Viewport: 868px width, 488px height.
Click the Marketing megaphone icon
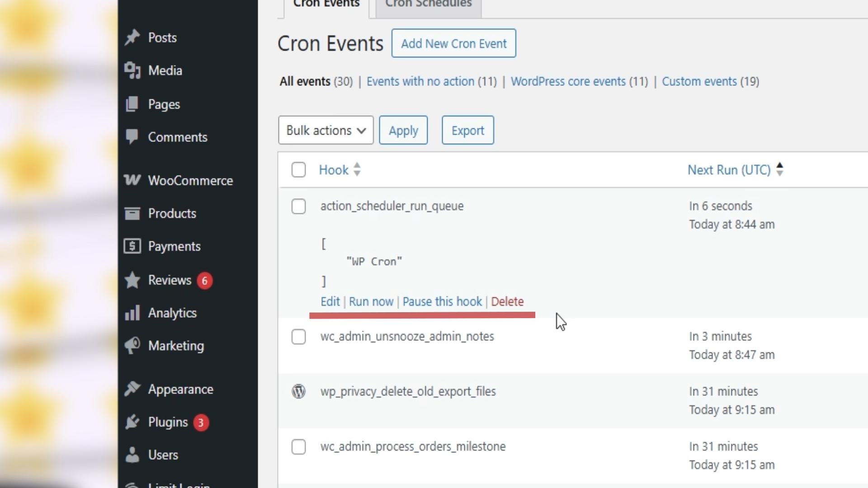(x=132, y=346)
